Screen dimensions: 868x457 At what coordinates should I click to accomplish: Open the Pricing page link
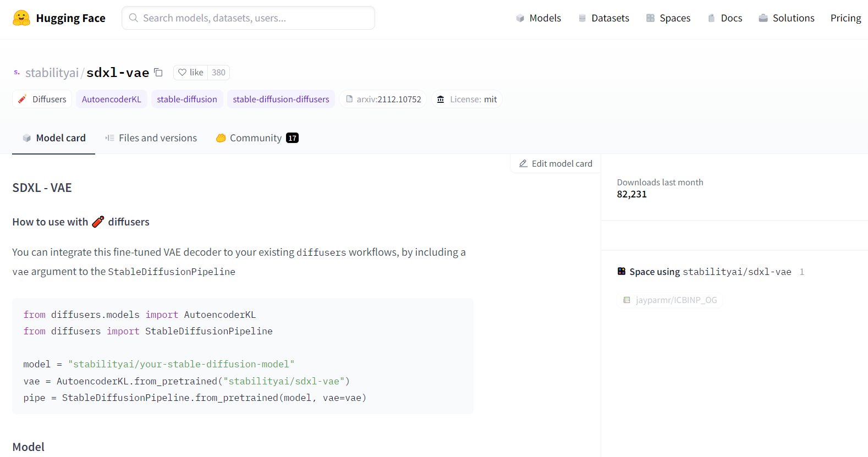(845, 18)
